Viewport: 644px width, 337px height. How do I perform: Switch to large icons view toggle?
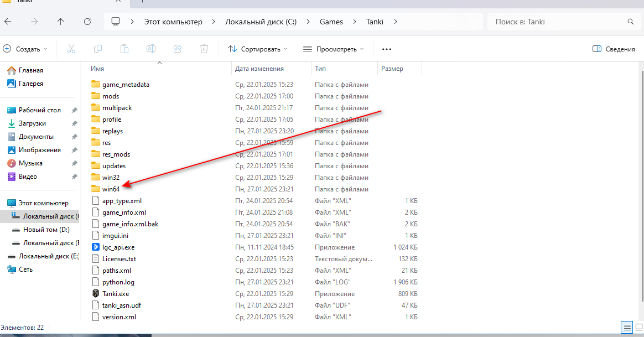638,327
